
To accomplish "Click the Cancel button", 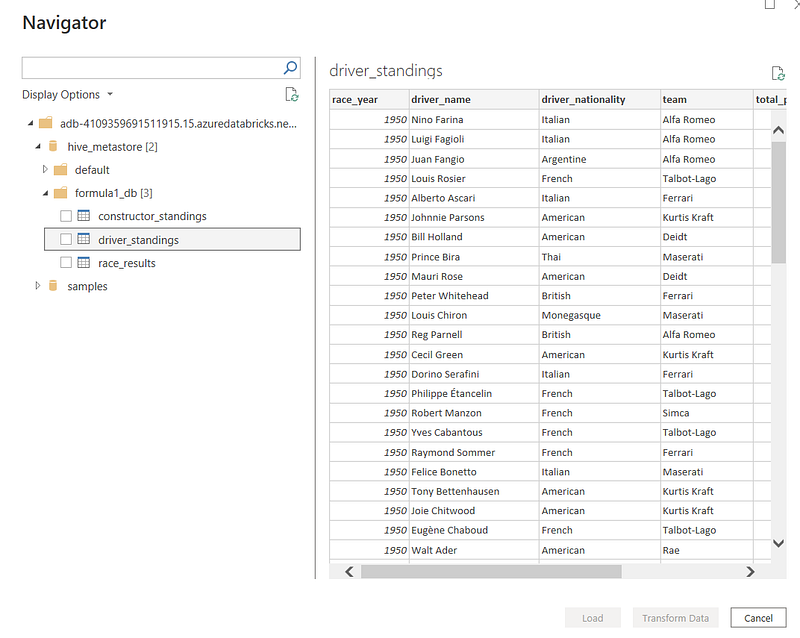I will [x=758, y=618].
